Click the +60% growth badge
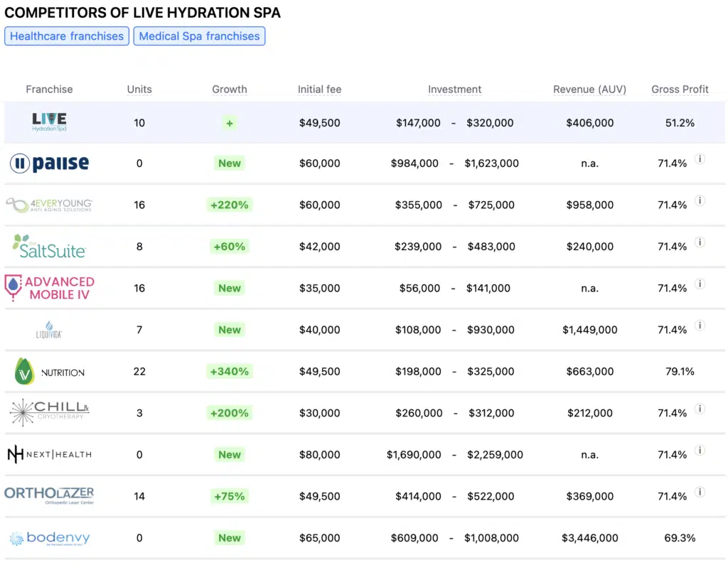Image resolution: width=728 pixels, height=570 pixels. (230, 247)
